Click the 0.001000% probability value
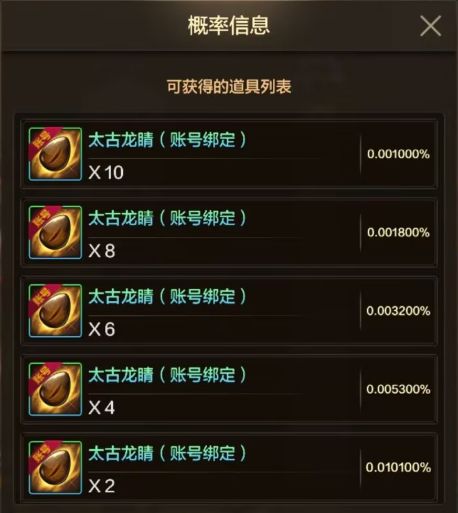458x513 pixels. click(398, 154)
